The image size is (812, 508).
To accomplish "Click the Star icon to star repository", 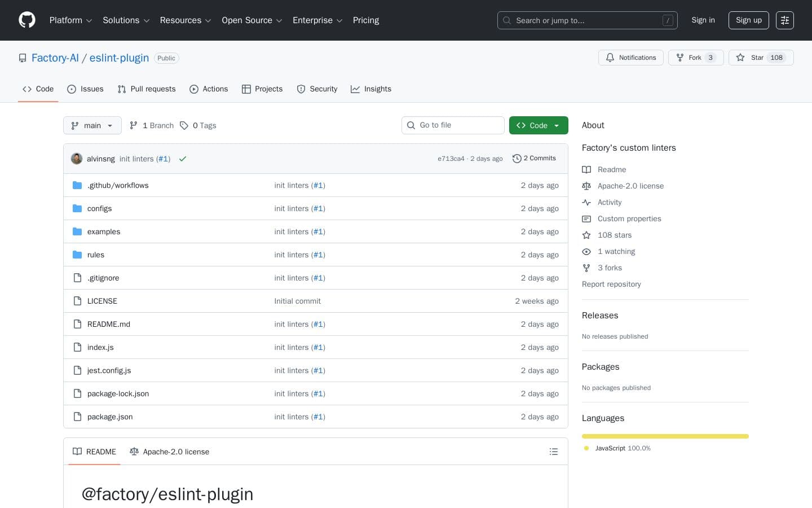I will pyautogui.click(x=740, y=58).
